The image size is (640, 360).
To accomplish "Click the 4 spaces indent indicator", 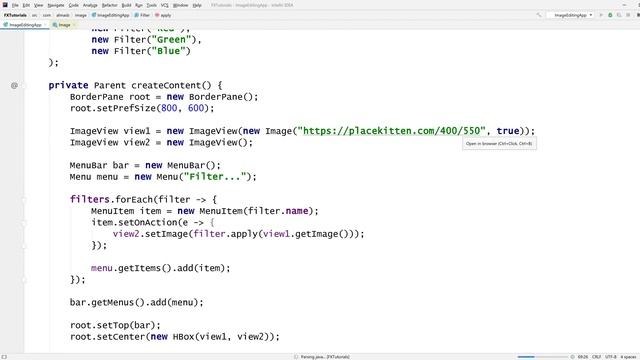I will [628, 357].
